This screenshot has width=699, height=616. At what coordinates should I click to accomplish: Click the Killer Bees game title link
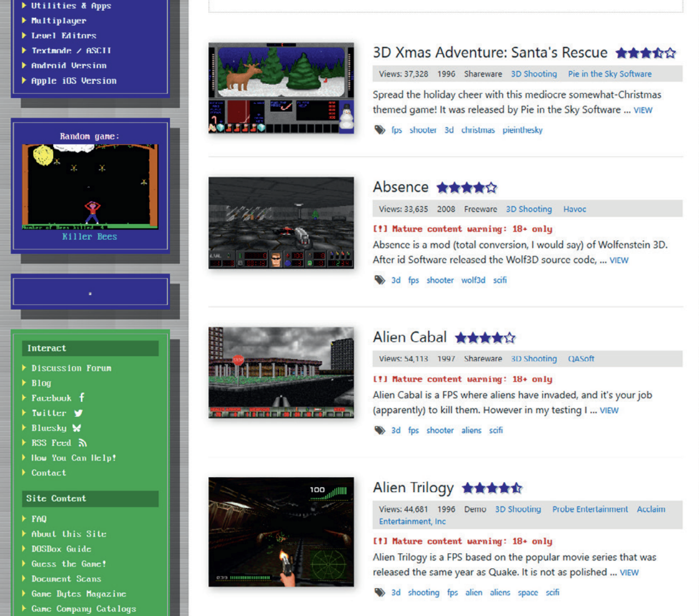(x=89, y=236)
